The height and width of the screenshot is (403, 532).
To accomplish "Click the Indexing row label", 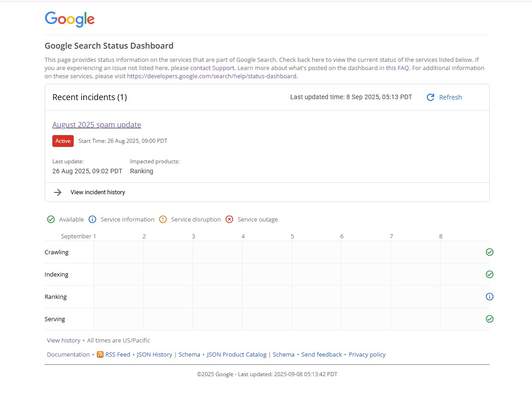I will tap(56, 274).
